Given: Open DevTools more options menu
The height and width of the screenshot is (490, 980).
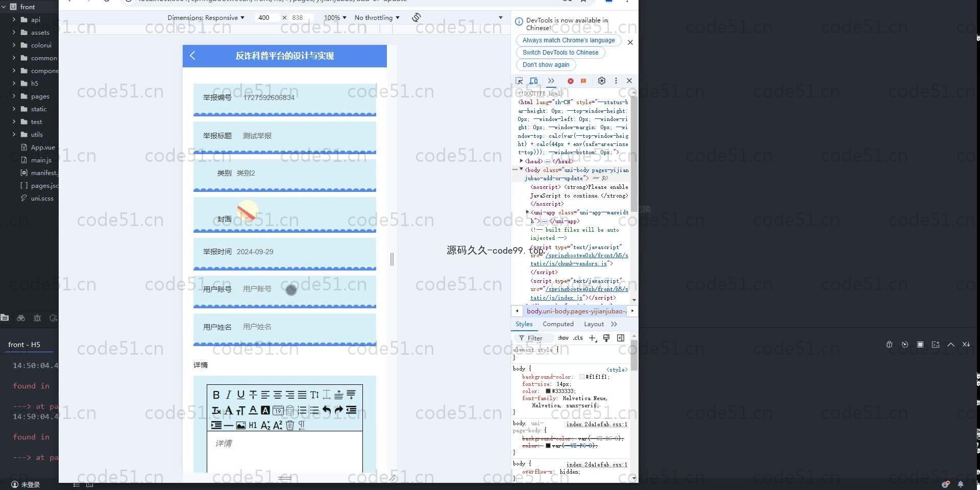Looking at the screenshot, I should 616,81.
